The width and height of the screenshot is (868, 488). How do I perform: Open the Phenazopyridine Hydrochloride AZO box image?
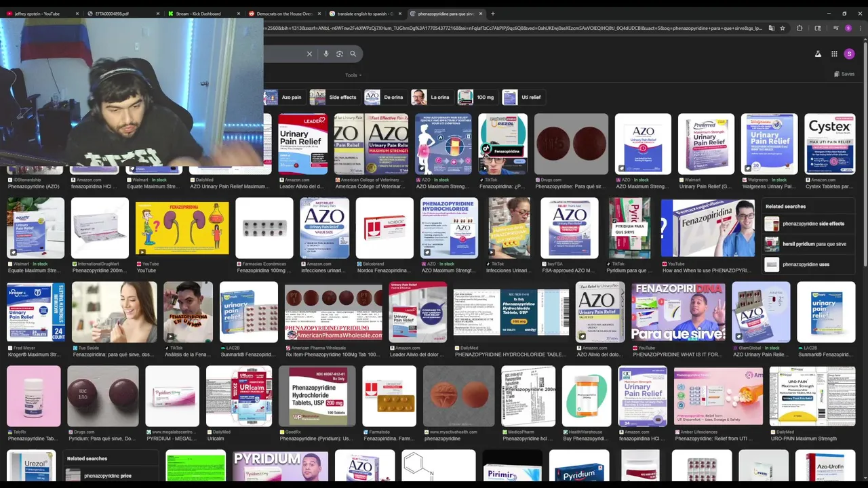pyautogui.click(x=449, y=228)
